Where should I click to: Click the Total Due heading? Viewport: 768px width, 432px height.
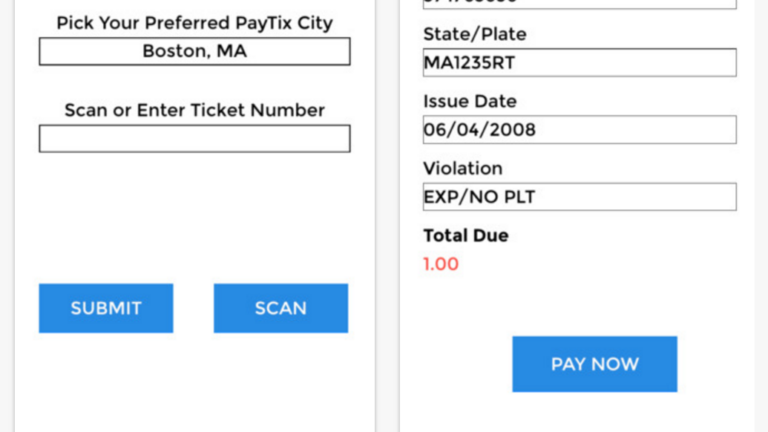coord(465,236)
